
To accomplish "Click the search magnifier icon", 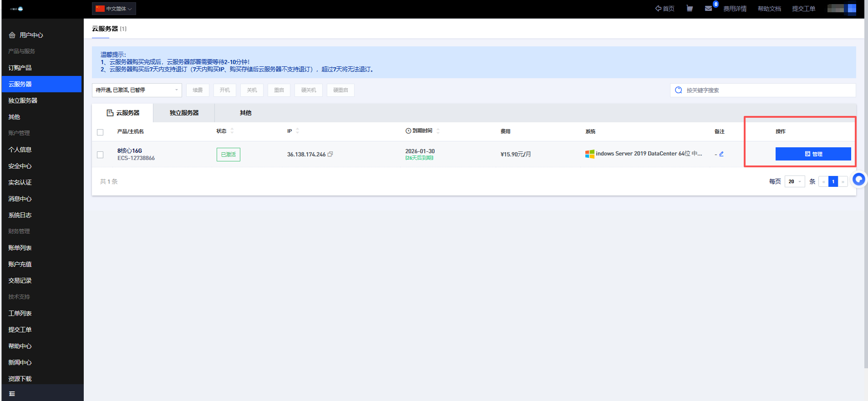I will point(678,90).
